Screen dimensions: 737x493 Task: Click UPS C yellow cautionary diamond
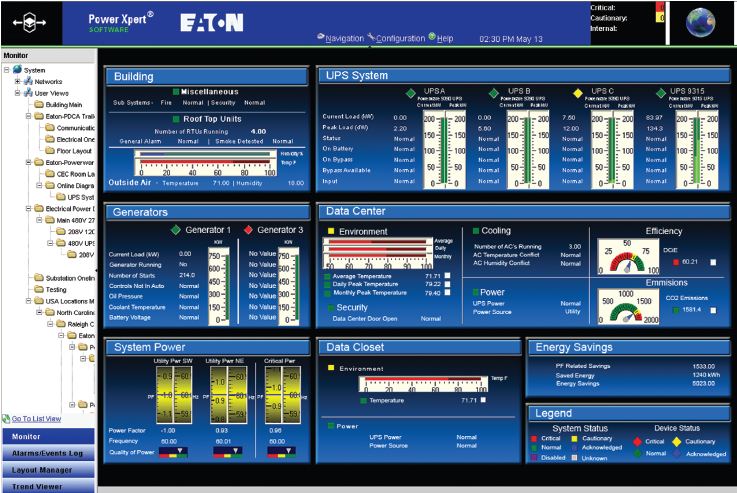coord(578,93)
